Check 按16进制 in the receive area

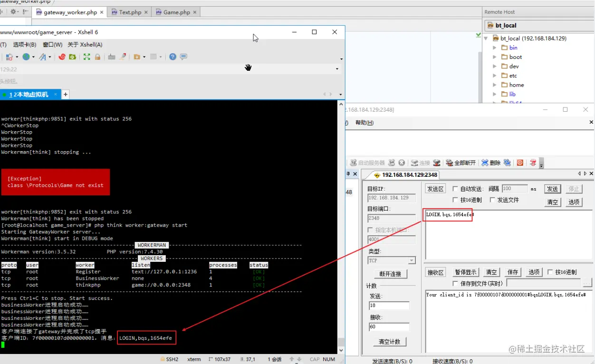(550, 272)
